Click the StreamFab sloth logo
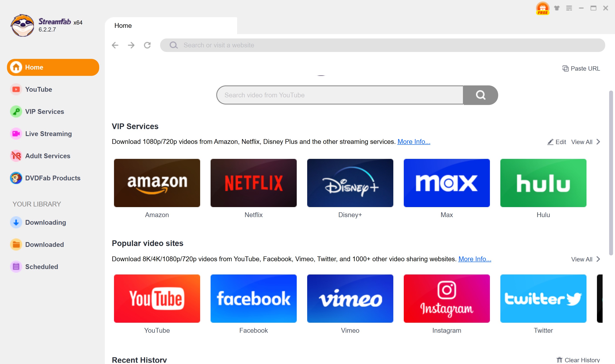The width and height of the screenshot is (615, 364). 22,25
